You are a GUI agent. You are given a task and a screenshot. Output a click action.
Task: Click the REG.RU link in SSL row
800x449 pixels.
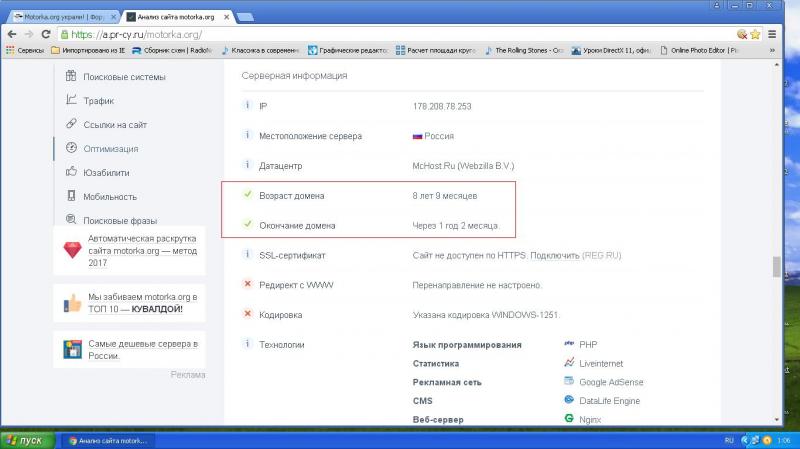point(599,256)
